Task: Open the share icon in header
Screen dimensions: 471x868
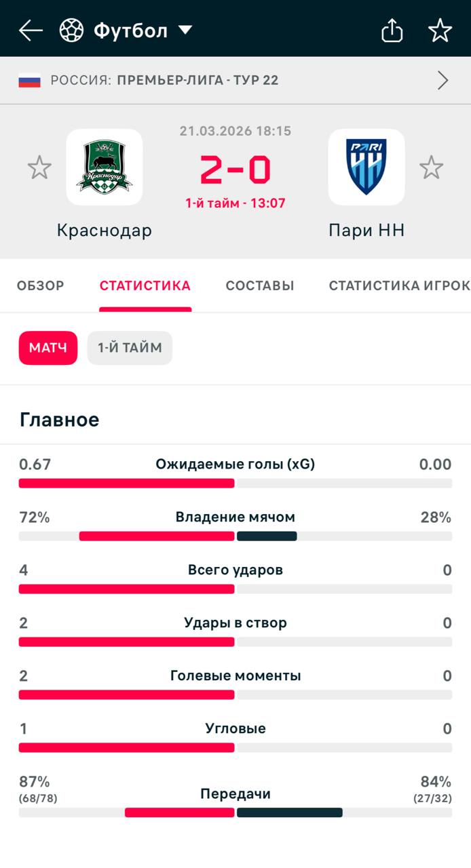Action: click(x=392, y=31)
